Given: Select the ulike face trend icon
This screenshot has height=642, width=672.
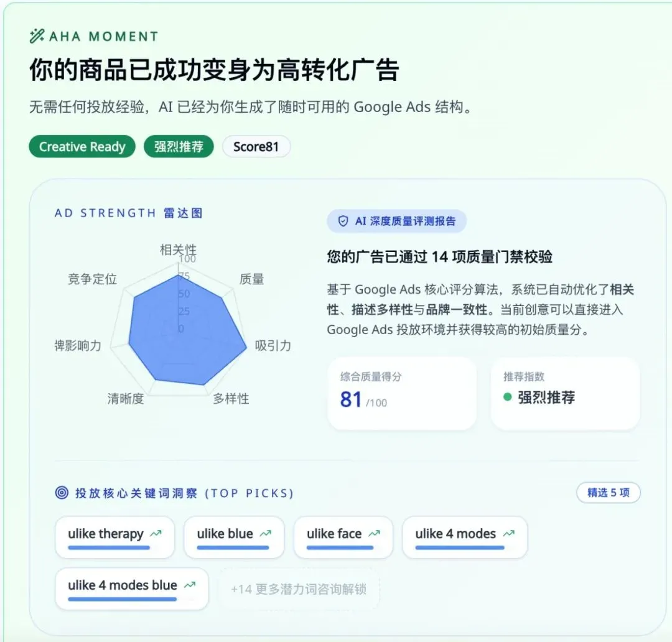Looking at the screenshot, I should click(x=375, y=533).
